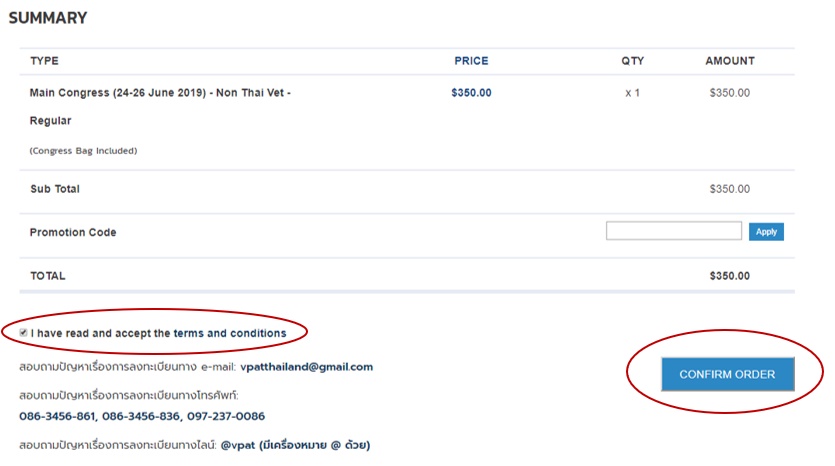The height and width of the screenshot is (466, 835).
Task: Click the bold TOTAL amount $350.00
Action: point(730,276)
